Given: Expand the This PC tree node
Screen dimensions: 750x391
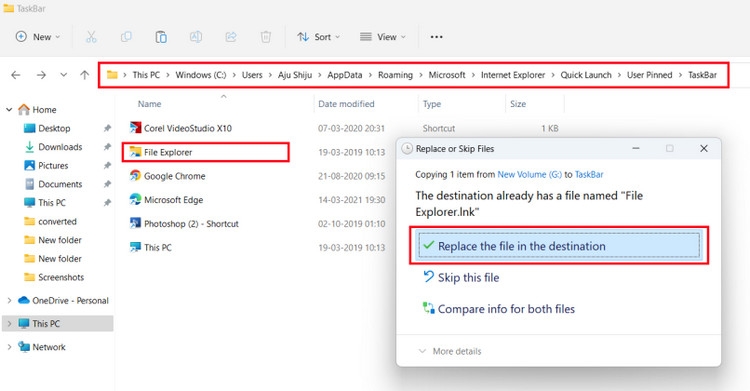Looking at the screenshot, I should (x=9, y=324).
